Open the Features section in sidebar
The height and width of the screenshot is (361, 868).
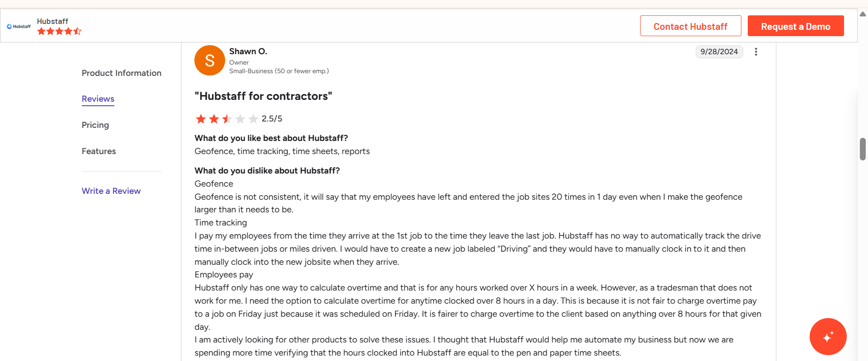(99, 151)
